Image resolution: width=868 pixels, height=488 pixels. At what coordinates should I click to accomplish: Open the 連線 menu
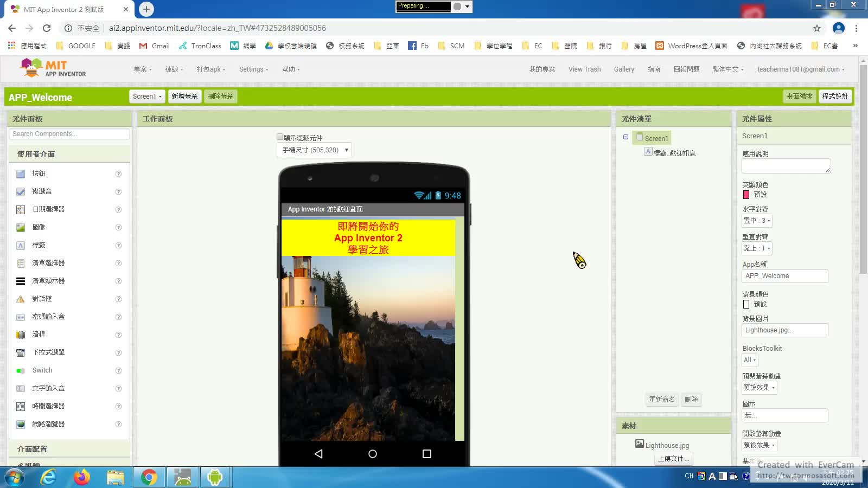(174, 69)
